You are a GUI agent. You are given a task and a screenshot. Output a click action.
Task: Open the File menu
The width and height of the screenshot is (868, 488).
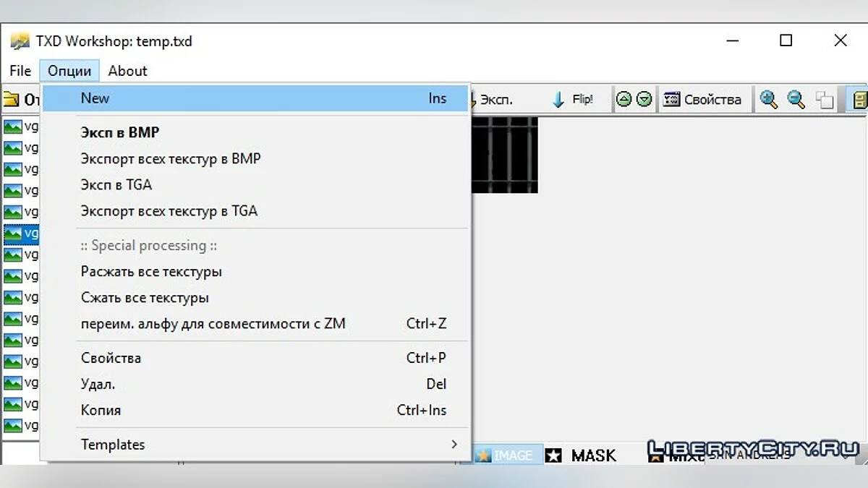tap(20, 71)
